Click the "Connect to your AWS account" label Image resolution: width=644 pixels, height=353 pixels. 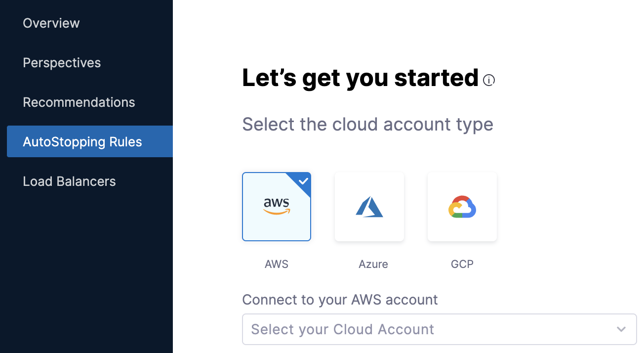[340, 300]
